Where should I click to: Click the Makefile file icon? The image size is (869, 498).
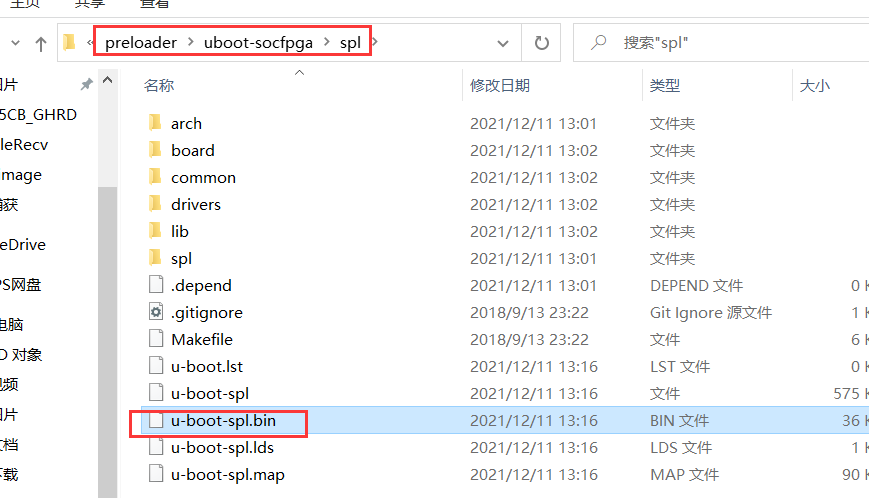pyautogui.click(x=156, y=338)
